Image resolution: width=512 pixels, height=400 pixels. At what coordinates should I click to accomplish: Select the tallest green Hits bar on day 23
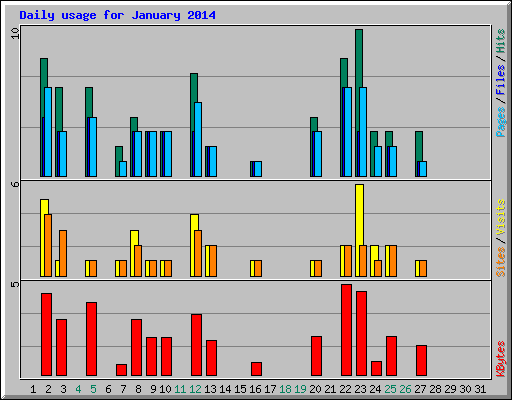tap(359, 58)
